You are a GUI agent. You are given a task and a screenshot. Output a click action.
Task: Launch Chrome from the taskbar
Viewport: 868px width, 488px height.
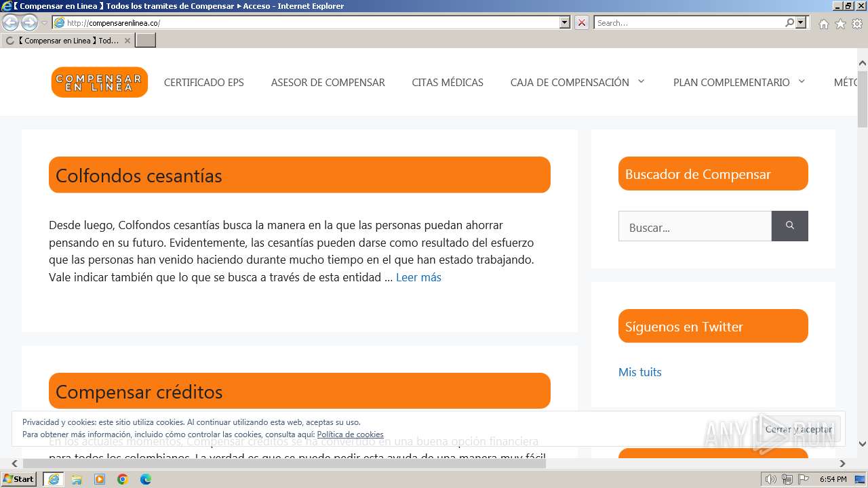(123, 479)
